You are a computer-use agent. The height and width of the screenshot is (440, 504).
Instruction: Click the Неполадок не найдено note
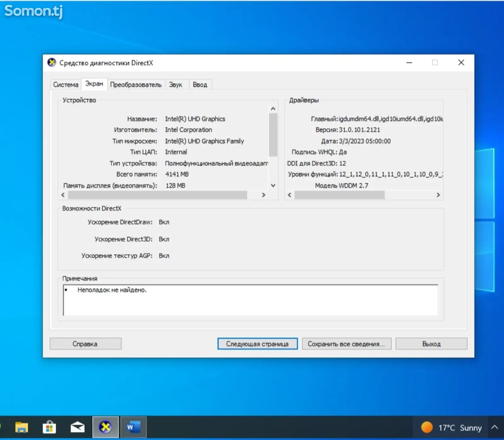[112, 290]
